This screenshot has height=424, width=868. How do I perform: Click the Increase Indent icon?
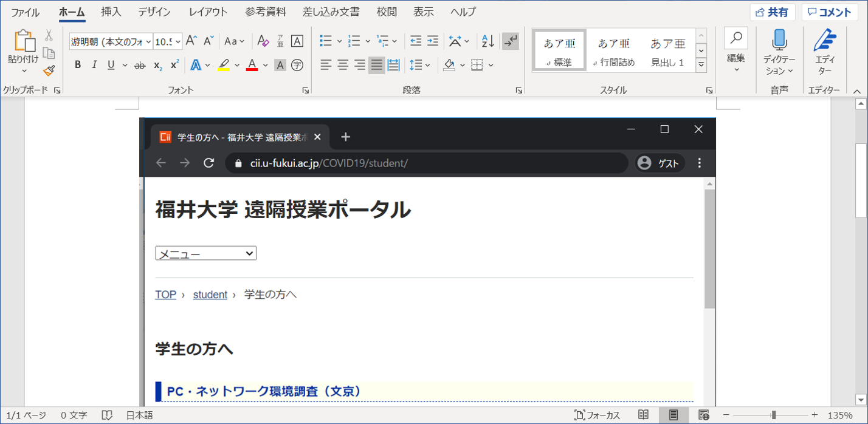pyautogui.click(x=433, y=41)
